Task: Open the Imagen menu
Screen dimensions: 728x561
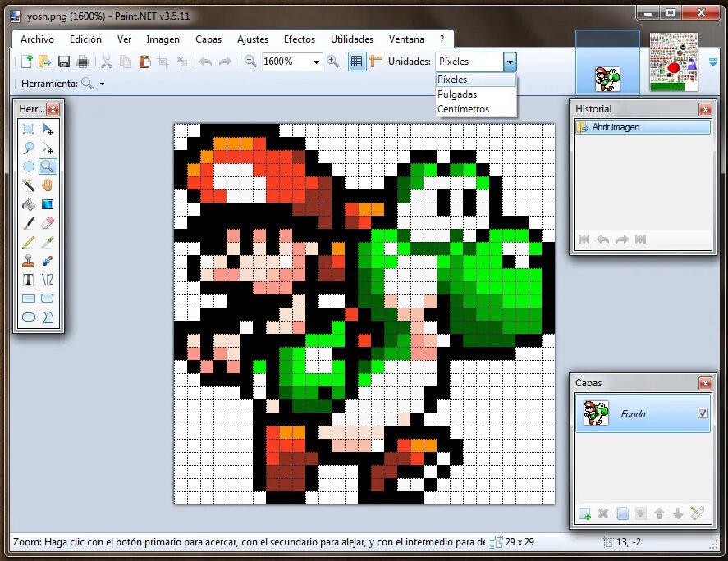Action: coord(163,39)
